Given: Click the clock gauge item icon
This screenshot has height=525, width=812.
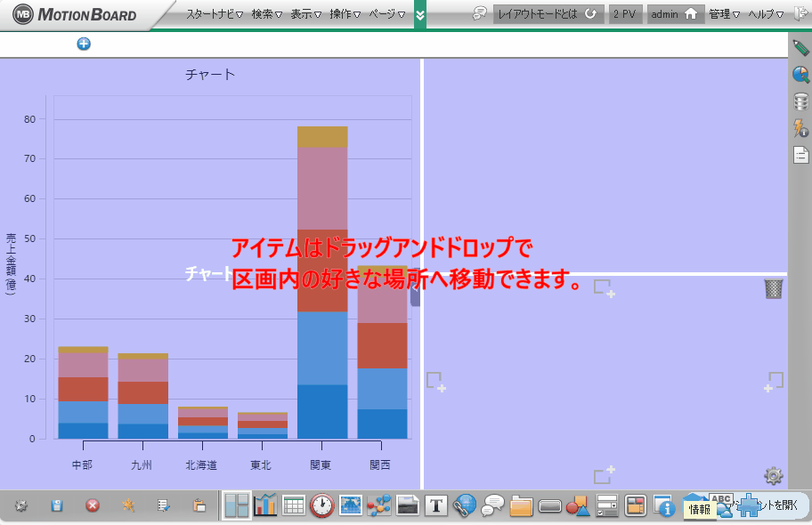Looking at the screenshot, I should tap(321, 505).
